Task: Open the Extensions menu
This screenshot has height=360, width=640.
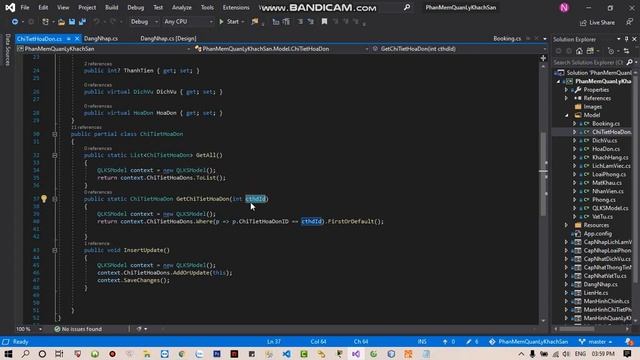Action: (236, 7)
